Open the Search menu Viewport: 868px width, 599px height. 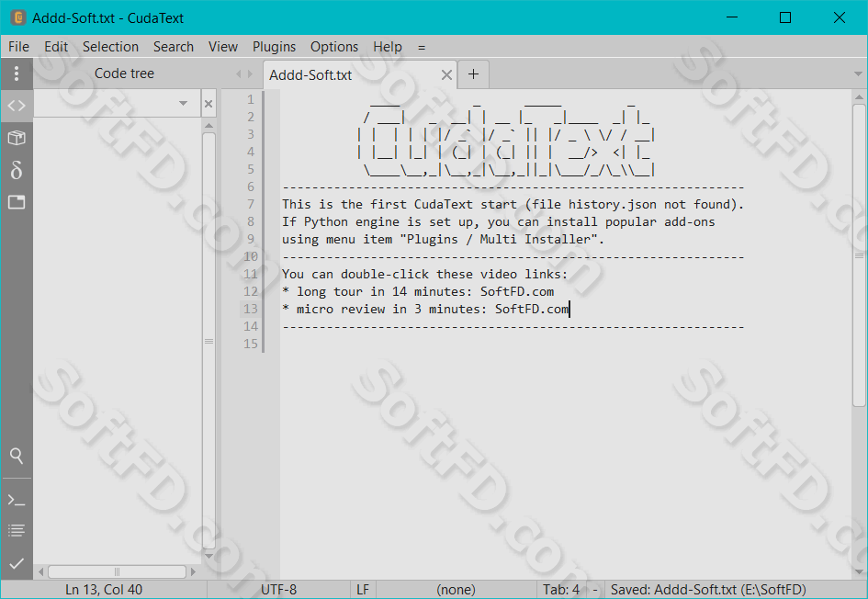point(174,47)
